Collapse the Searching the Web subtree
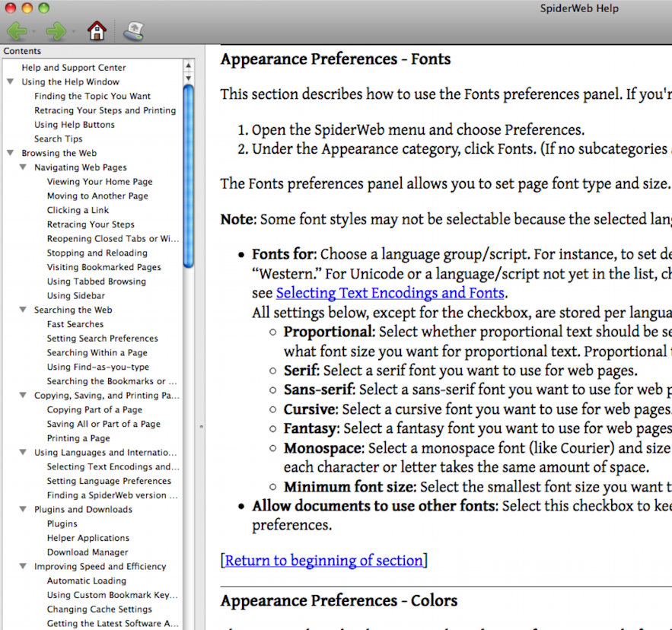The width and height of the screenshot is (672, 630). pyautogui.click(x=23, y=310)
